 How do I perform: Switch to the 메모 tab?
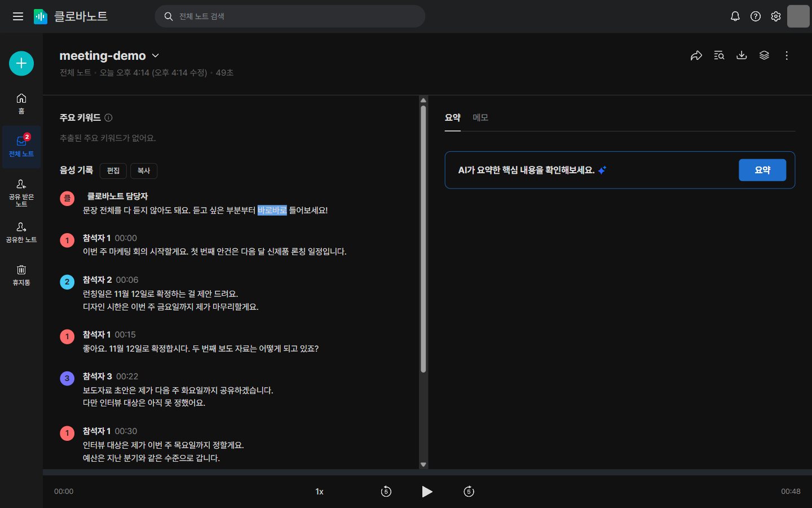tap(480, 117)
